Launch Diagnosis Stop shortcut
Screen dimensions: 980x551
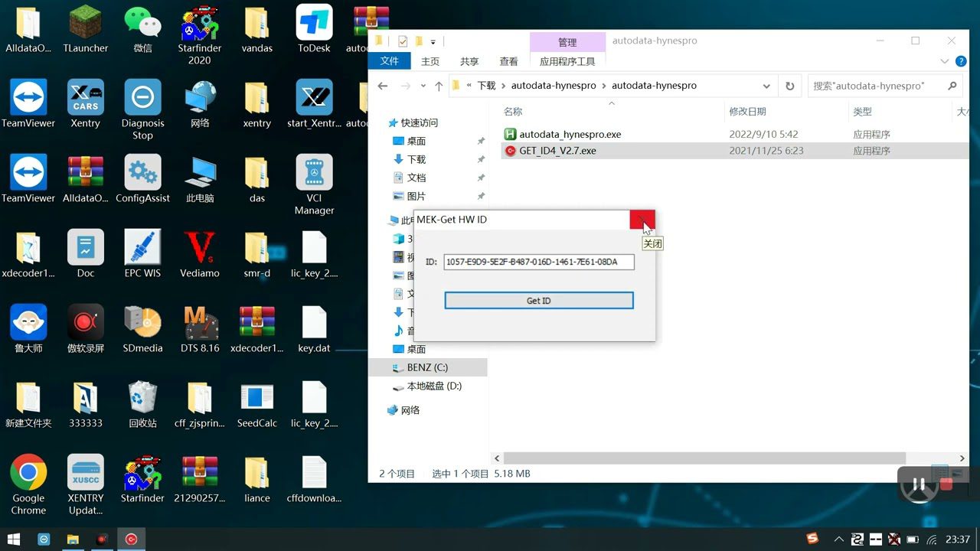pos(142,110)
